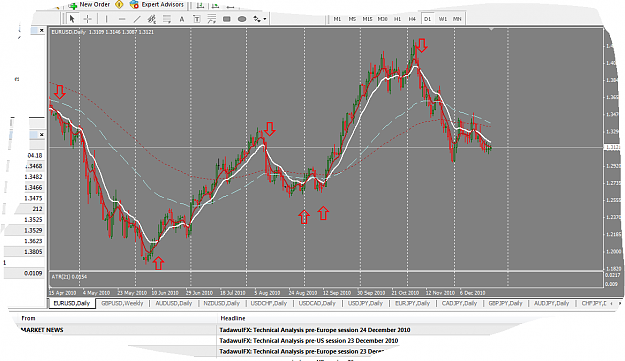
Task: Pick the trendline drawing tool
Action: 137,19
